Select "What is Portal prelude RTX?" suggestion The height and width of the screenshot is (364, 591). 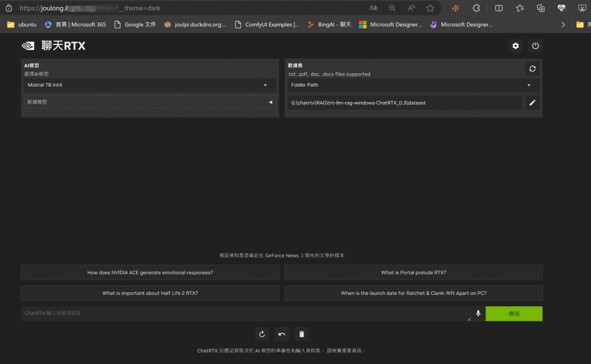(413, 272)
